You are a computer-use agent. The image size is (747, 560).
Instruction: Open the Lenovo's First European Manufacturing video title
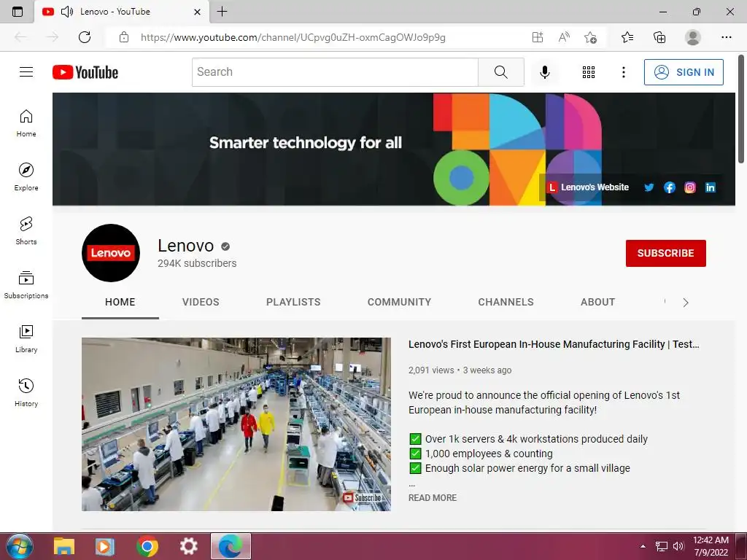click(554, 344)
